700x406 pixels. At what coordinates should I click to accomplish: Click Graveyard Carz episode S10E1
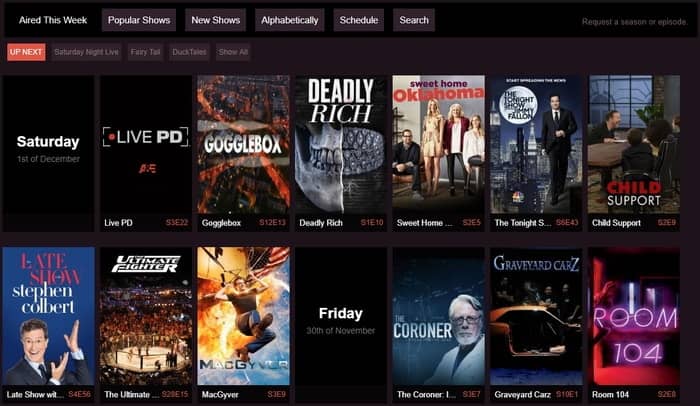(567, 394)
